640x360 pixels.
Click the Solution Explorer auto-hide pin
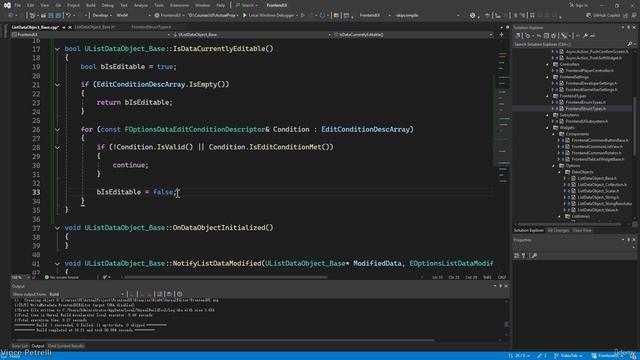[629, 27]
